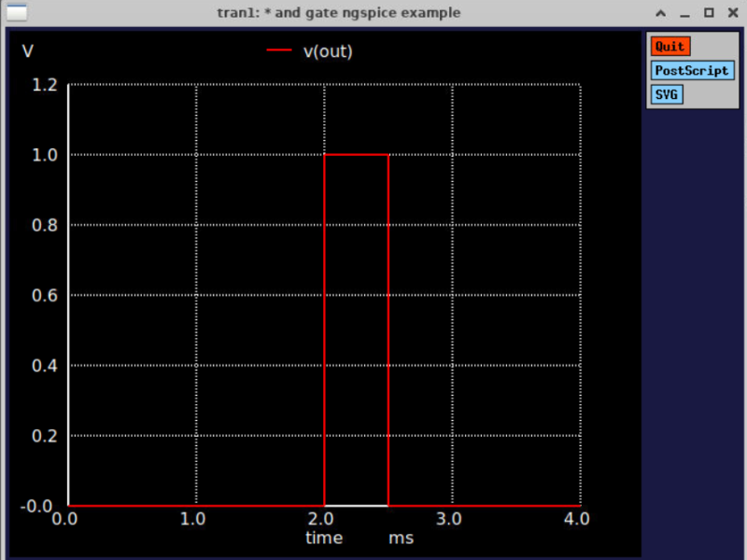This screenshot has width=747, height=560.
Task: Minimize the tran1 plot window
Action: point(684,13)
